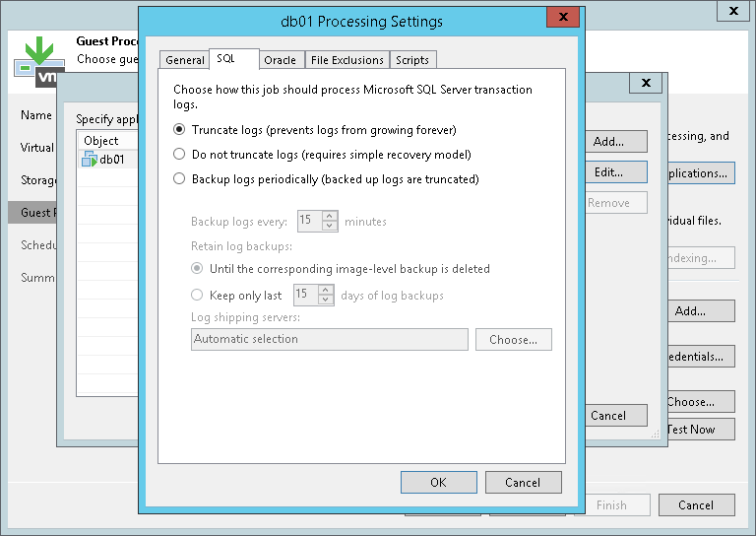Increase Backup logs every minutes value
The width and height of the screenshot is (756, 536).
330,216
